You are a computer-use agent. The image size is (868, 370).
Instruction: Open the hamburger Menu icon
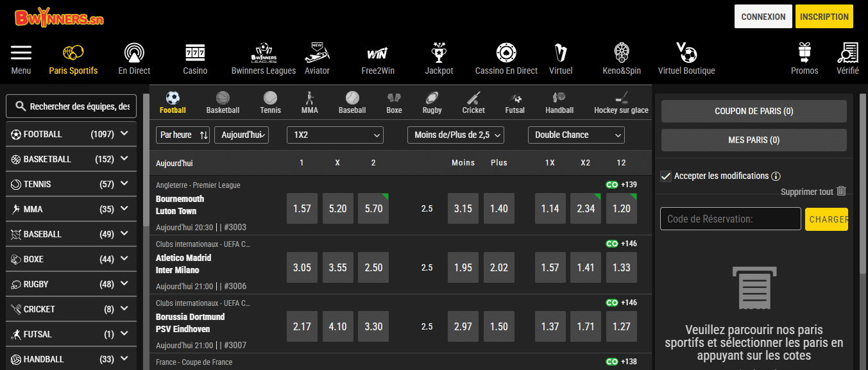tap(21, 53)
